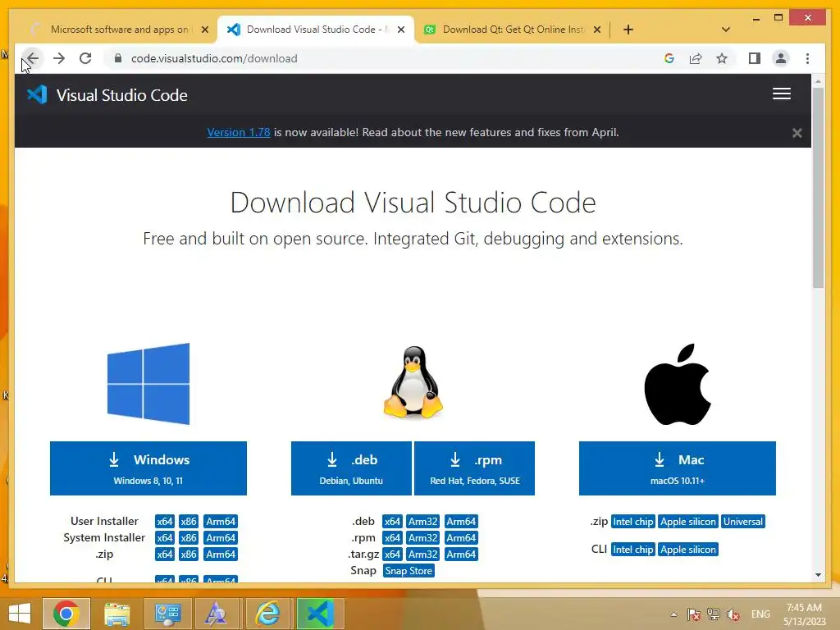Select Linux .tar.gz Arm32
840x630 pixels.
(423, 555)
